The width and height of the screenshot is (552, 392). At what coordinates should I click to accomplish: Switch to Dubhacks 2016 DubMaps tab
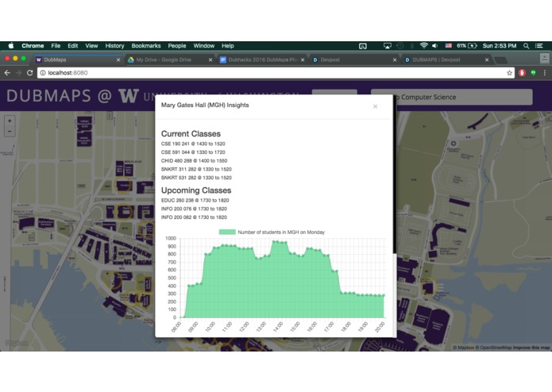262,60
